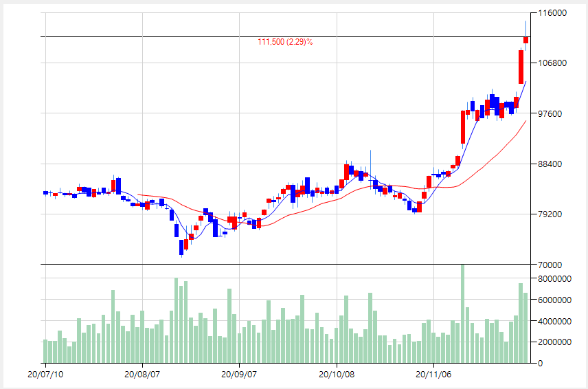This screenshot has height=389, width=588.
Task: Click the 116000 price axis label
Action: coord(552,13)
